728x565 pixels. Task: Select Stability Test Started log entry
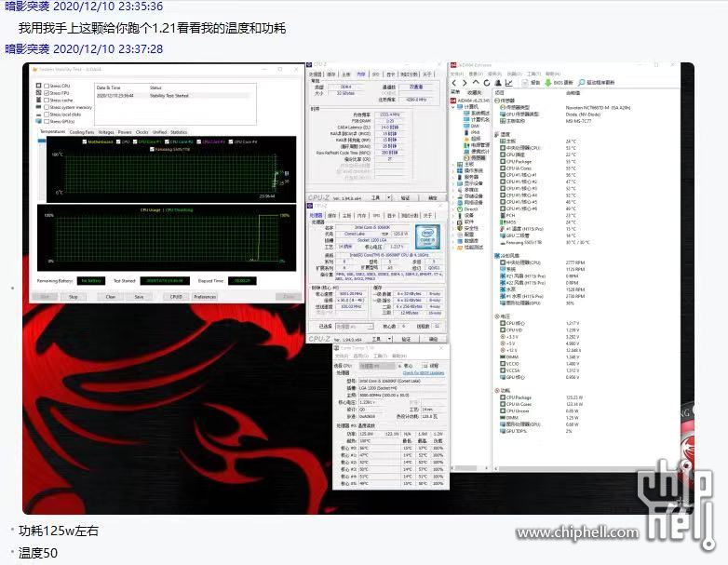pyautogui.click(x=175, y=96)
